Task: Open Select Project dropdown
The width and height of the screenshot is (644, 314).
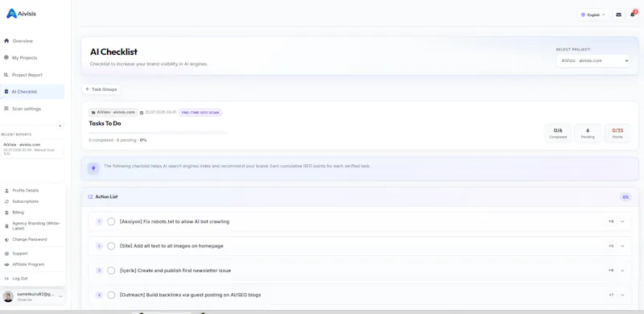Action: 592,60
